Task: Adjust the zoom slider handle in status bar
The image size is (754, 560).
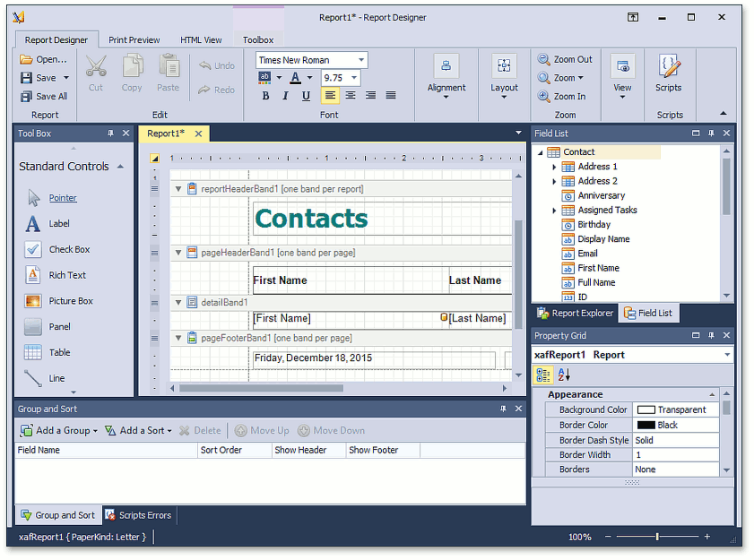Action: tap(657, 537)
